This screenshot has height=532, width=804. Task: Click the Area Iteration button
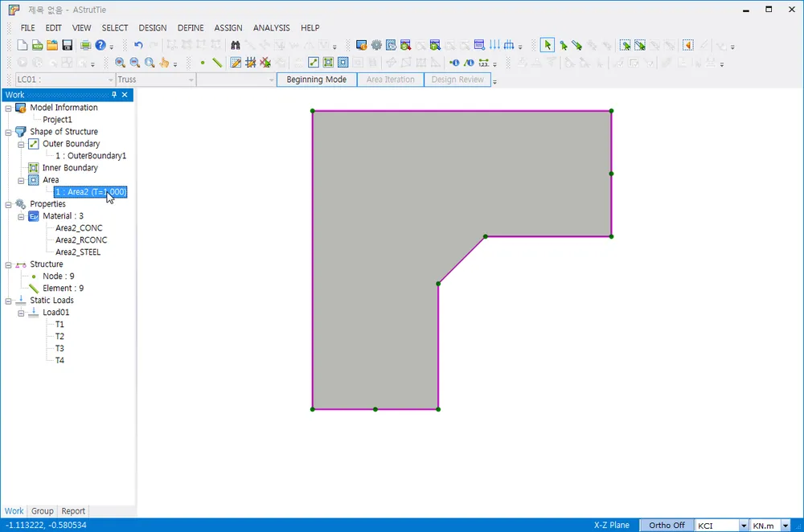(390, 80)
